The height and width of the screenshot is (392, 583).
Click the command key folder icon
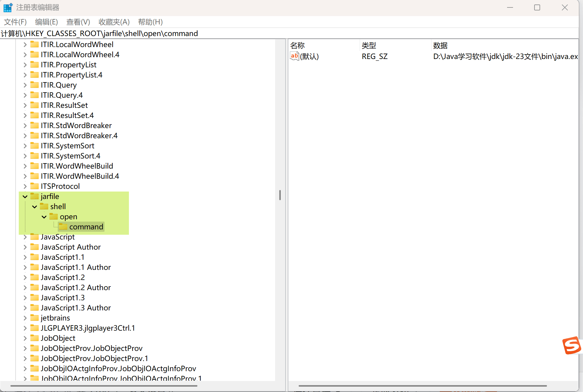63,227
